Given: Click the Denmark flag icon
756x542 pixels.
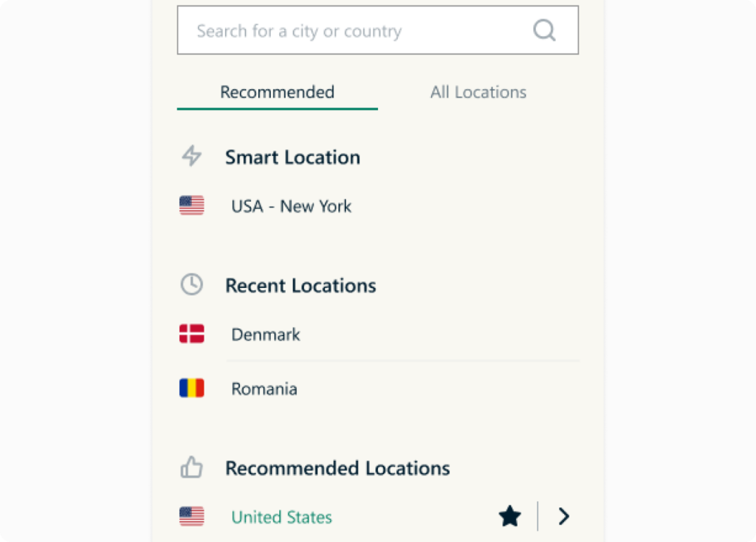Looking at the screenshot, I should click(192, 335).
